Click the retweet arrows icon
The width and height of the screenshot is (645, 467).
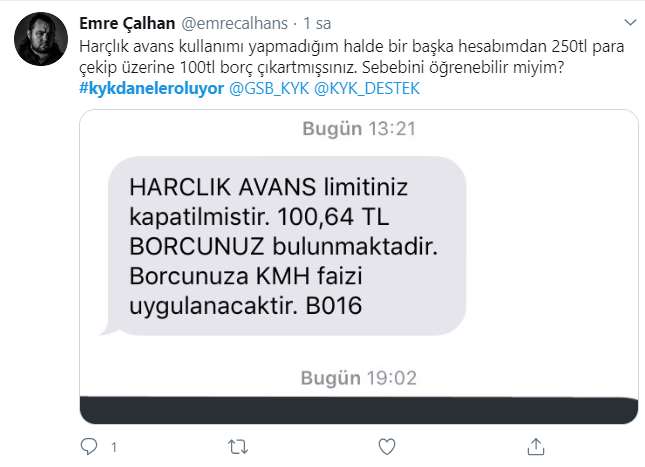(238, 447)
